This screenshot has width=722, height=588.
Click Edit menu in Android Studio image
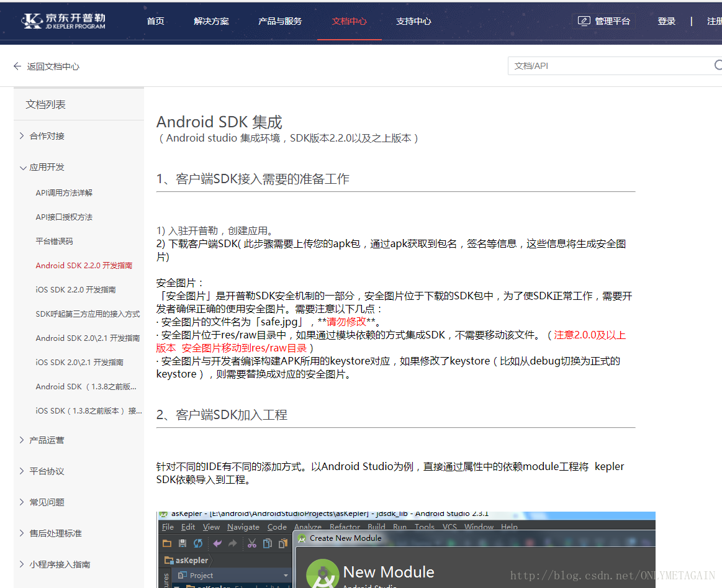(188, 527)
